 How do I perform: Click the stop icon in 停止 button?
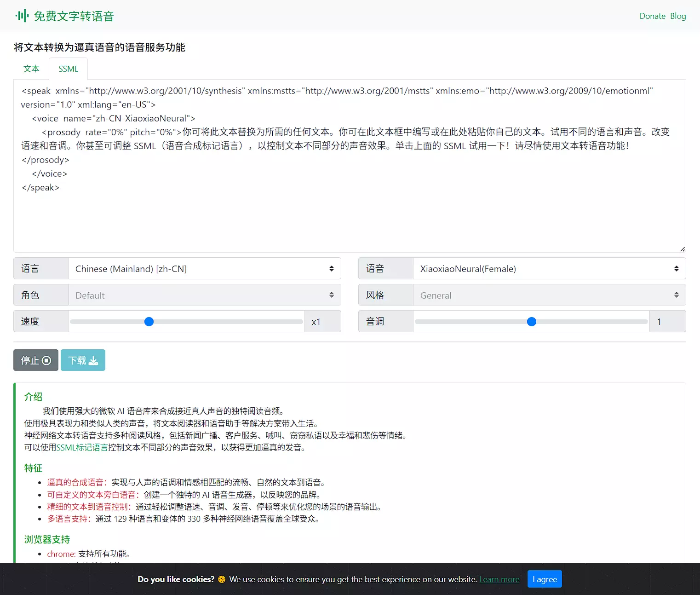coord(46,360)
